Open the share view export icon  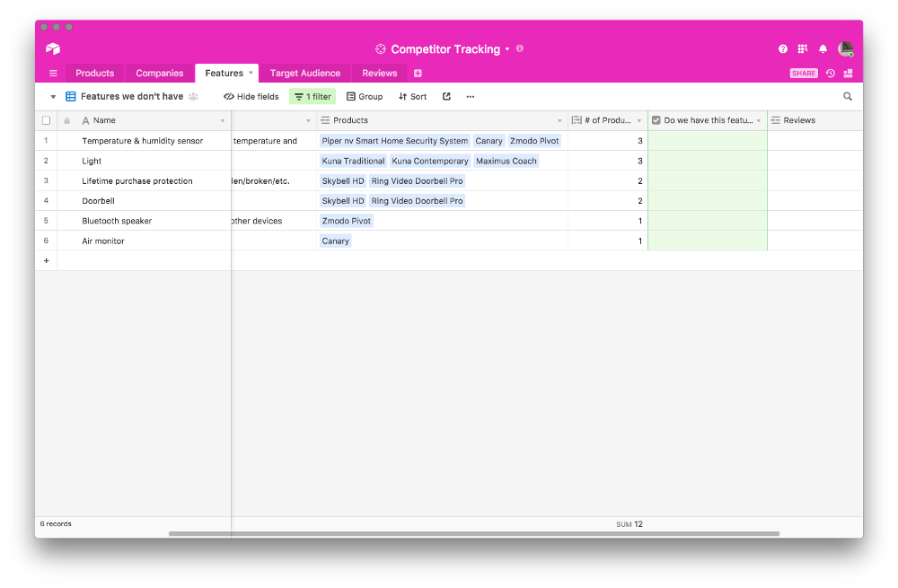click(x=446, y=97)
